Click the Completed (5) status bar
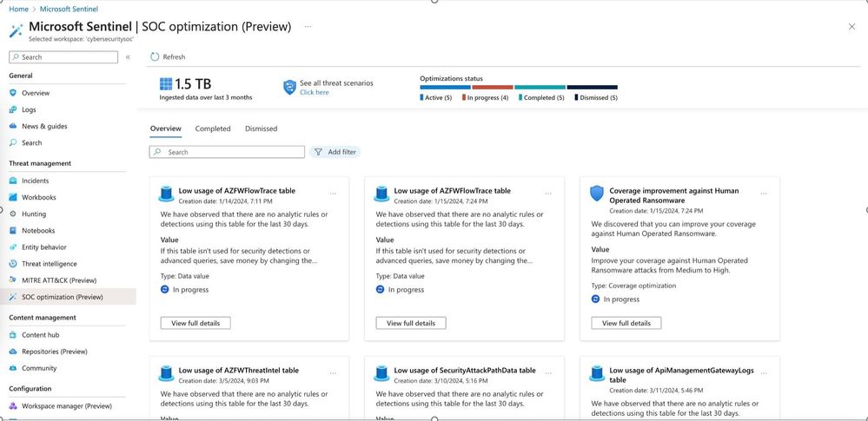 [x=540, y=88]
